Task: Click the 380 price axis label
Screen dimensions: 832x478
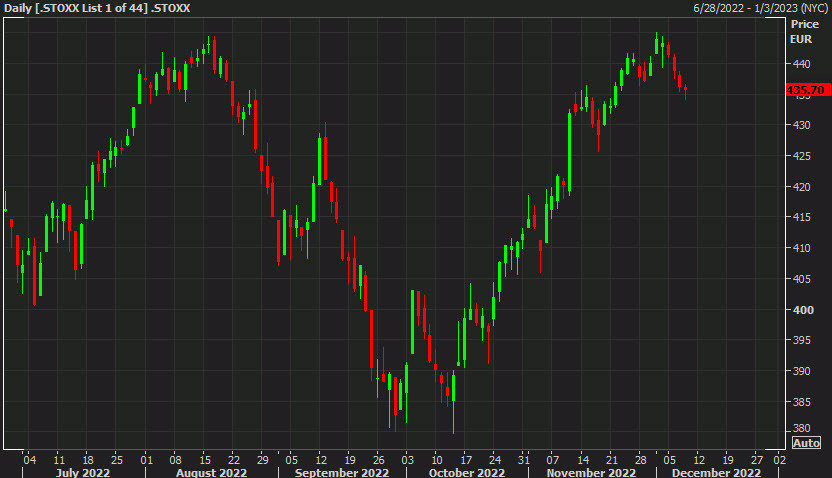Action: click(x=801, y=428)
